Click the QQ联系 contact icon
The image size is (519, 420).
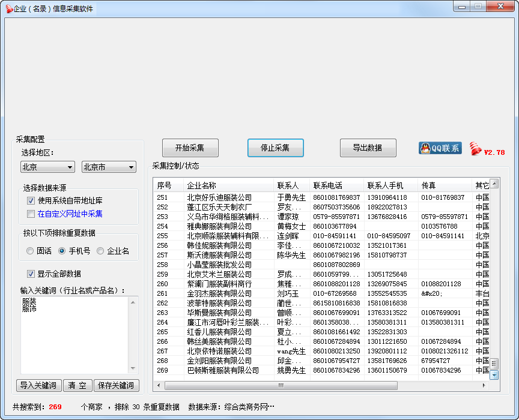click(x=440, y=148)
